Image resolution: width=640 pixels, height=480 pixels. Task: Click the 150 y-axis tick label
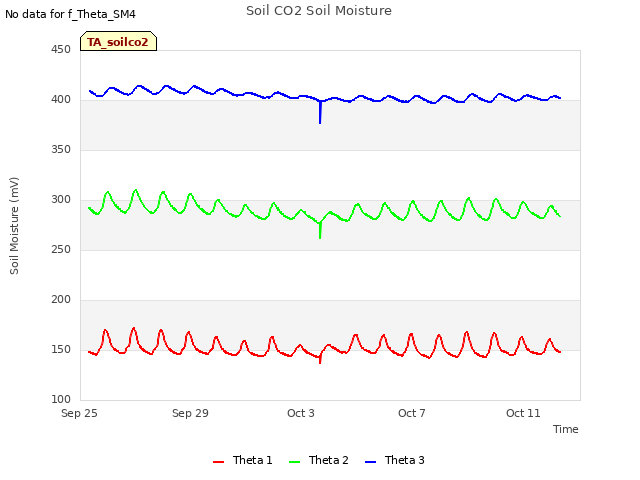(x=61, y=349)
